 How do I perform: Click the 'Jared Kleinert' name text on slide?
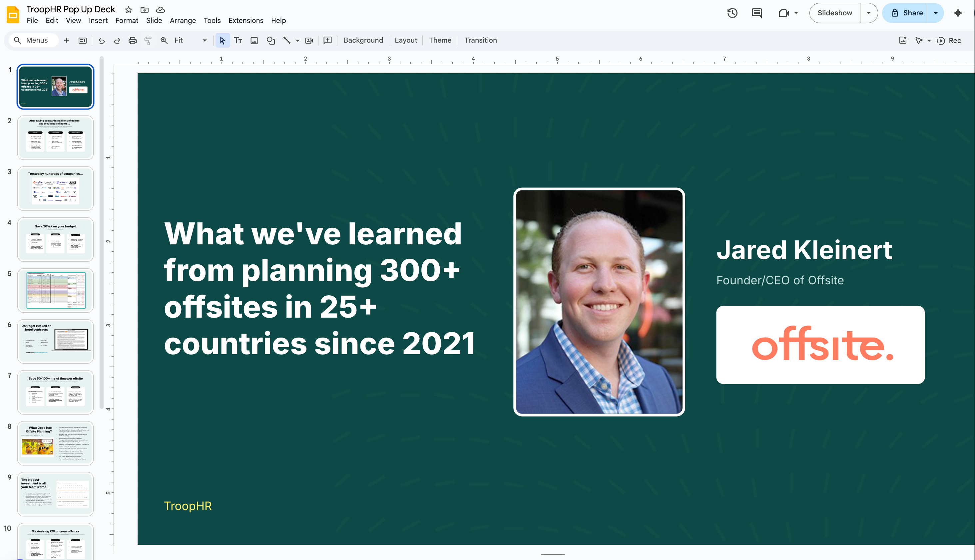[x=804, y=250]
